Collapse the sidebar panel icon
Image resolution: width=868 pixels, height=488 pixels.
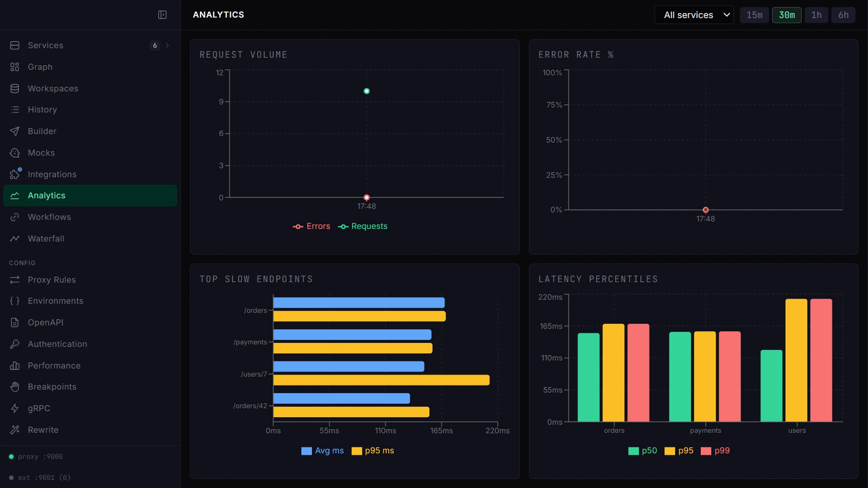[x=162, y=15]
